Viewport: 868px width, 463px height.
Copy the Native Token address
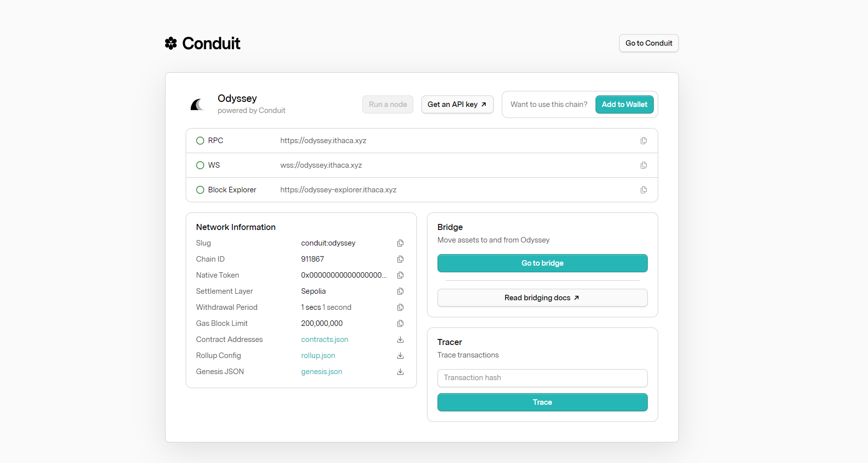click(400, 275)
